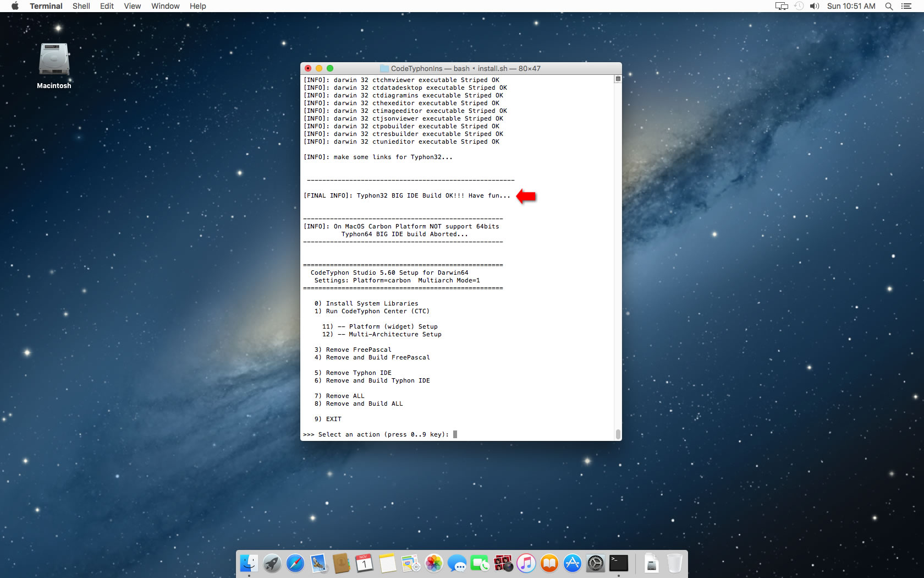The height and width of the screenshot is (578, 924).
Task: Switch to Terminal via dock icon
Action: (x=619, y=563)
